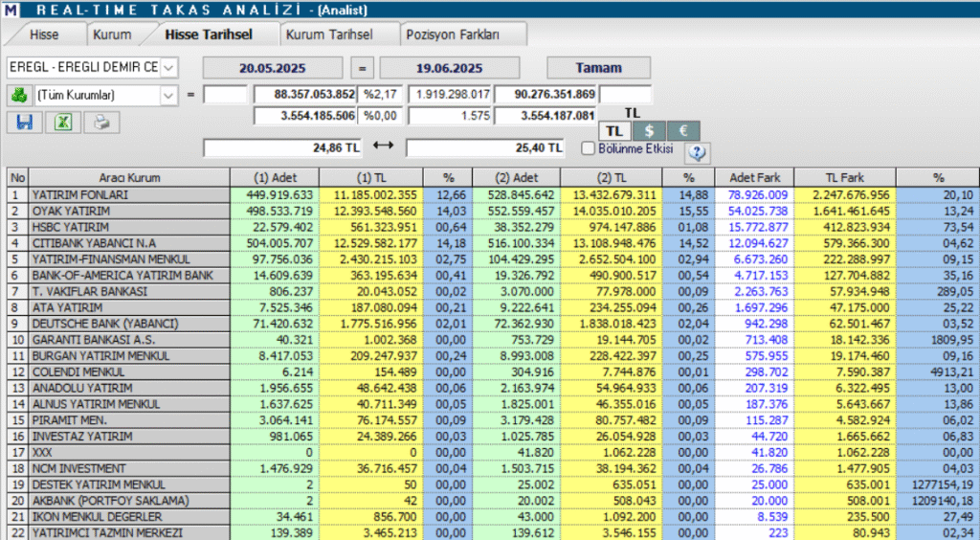Click the save (floppy disk) icon
This screenshot has width=980, height=540.
point(24,123)
